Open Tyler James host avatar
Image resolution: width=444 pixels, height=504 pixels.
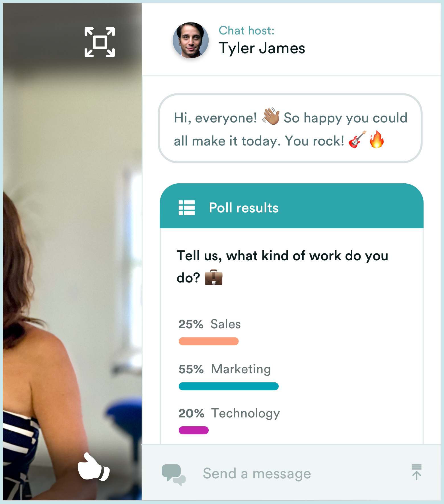[x=191, y=40]
